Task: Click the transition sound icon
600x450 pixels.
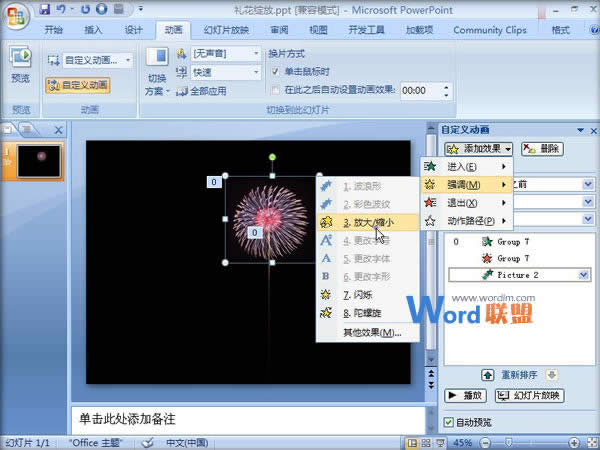Action: pyautogui.click(x=182, y=53)
